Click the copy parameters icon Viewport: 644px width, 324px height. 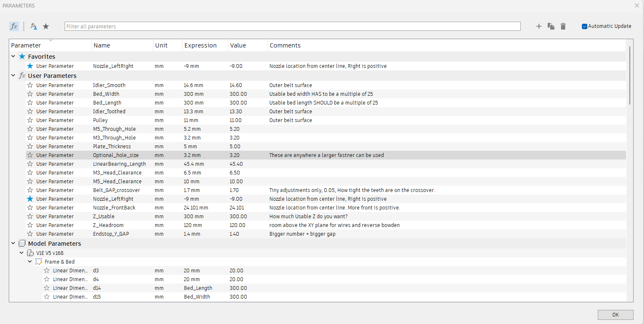551,26
